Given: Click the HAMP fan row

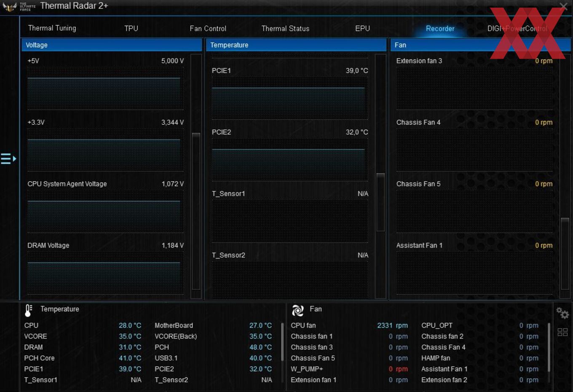Looking at the screenshot, I should click(480, 358).
